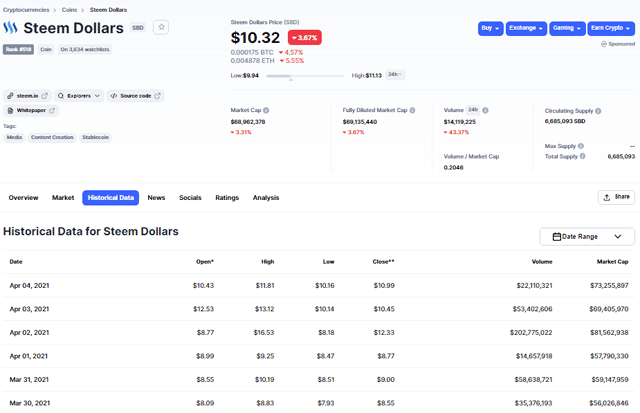This screenshot has width=640, height=413.
Task: Click the Apr 04, 2021 date cell
Action: pos(29,286)
